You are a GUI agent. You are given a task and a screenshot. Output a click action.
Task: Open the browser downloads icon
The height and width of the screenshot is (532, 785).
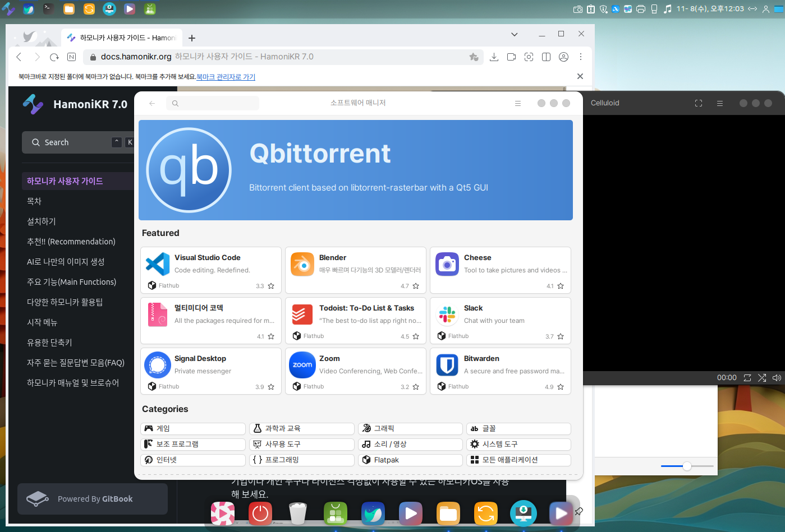click(x=494, y=57)
